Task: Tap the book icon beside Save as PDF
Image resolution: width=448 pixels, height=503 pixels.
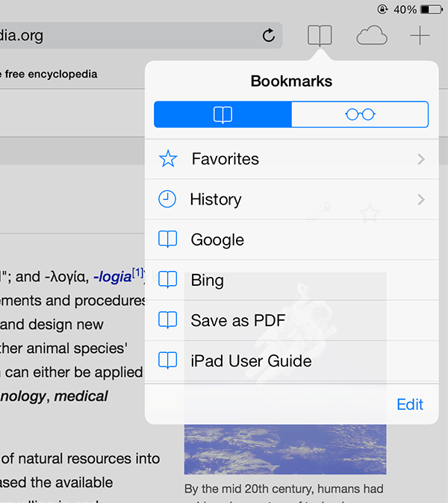Action: pos(167,320)
